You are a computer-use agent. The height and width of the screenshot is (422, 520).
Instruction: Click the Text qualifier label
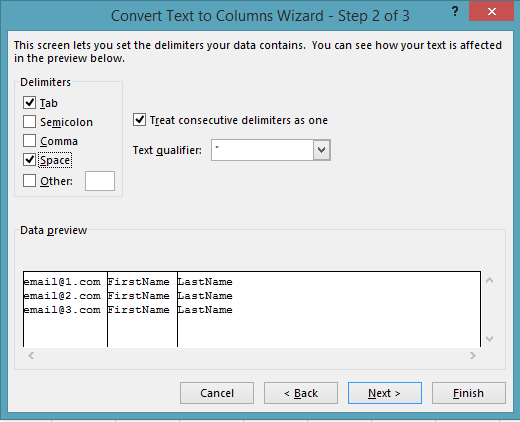[x=167, y=150]
